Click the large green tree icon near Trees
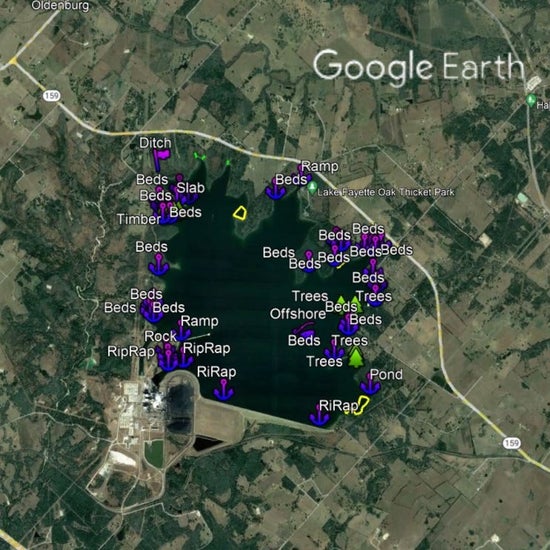This screenshot has height=550, width=550. coord(356,357)
